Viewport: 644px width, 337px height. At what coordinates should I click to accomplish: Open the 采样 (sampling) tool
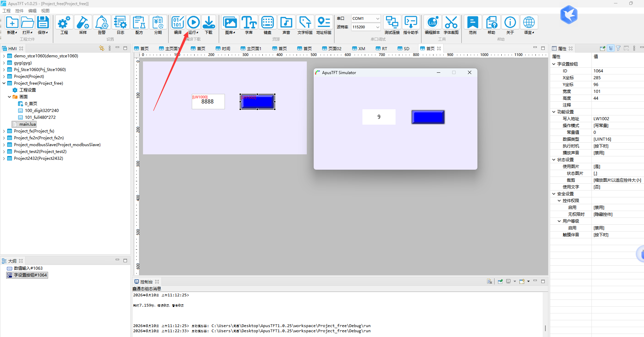[83, 23]
